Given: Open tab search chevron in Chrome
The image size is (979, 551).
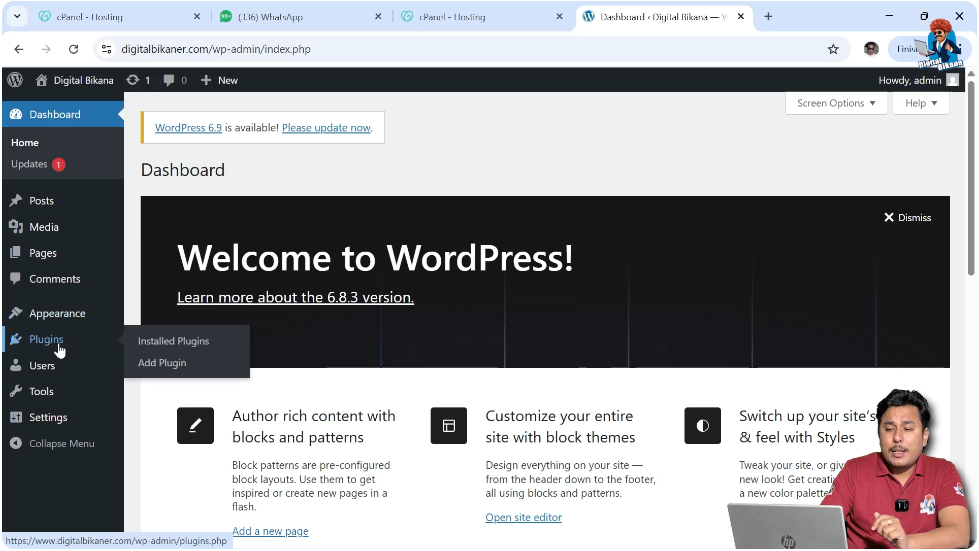Looking at the screenshot, I should tap(17, 16).
